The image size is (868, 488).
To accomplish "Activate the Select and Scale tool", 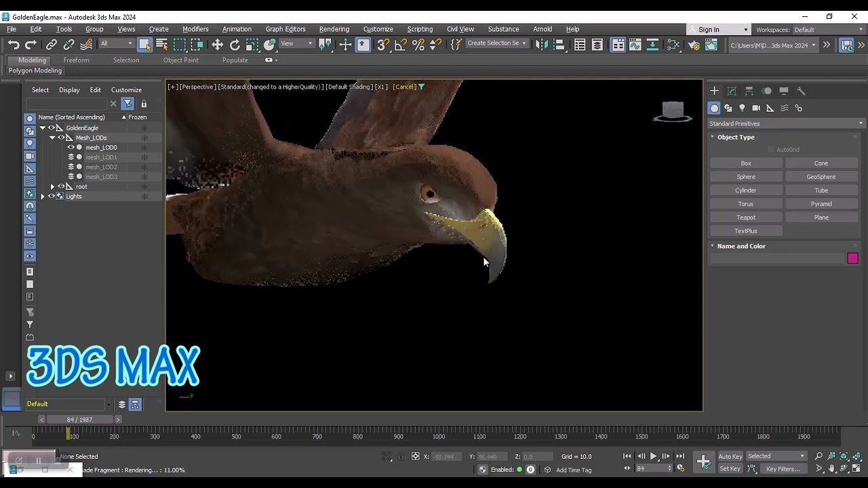I will tap(252, 45).
